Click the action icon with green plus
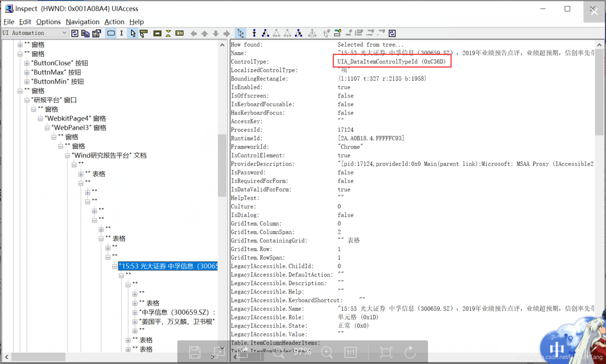The image size is (606, 364). pos(338,33)
